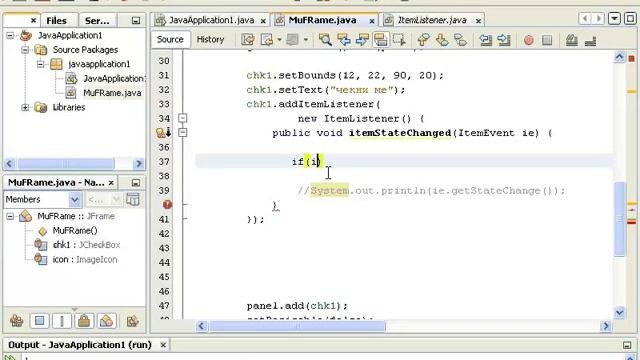This screenshot has width=640, height=360.
Task: Jump to Next Bookmark icon
Action: point(442,40)
